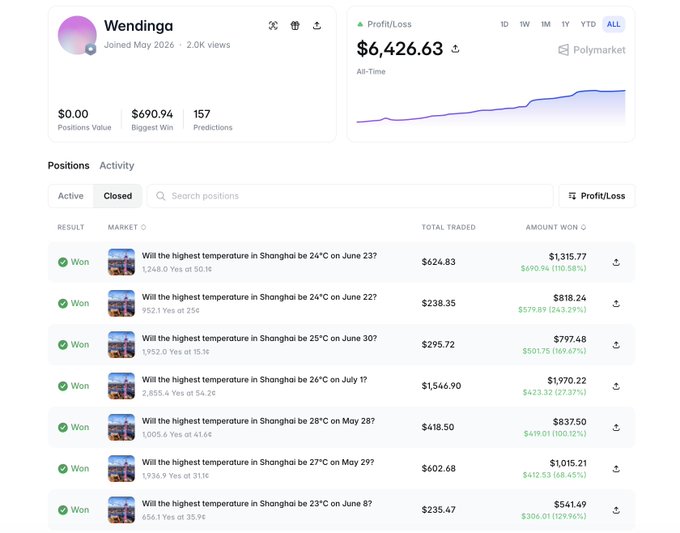
Task: Open 'Shanghai be 25°C on June 30?' market
Action: pos(259,338)
